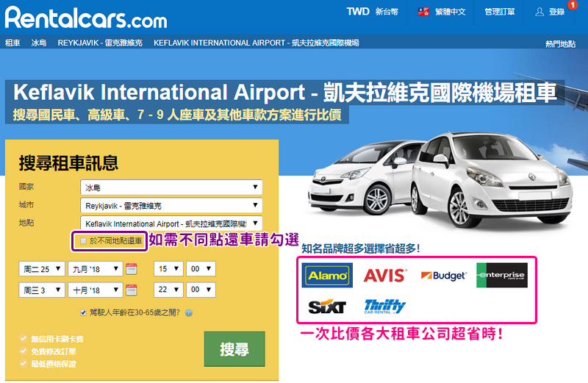Open the TWD 新台幣 currency selector

(373, 12)
